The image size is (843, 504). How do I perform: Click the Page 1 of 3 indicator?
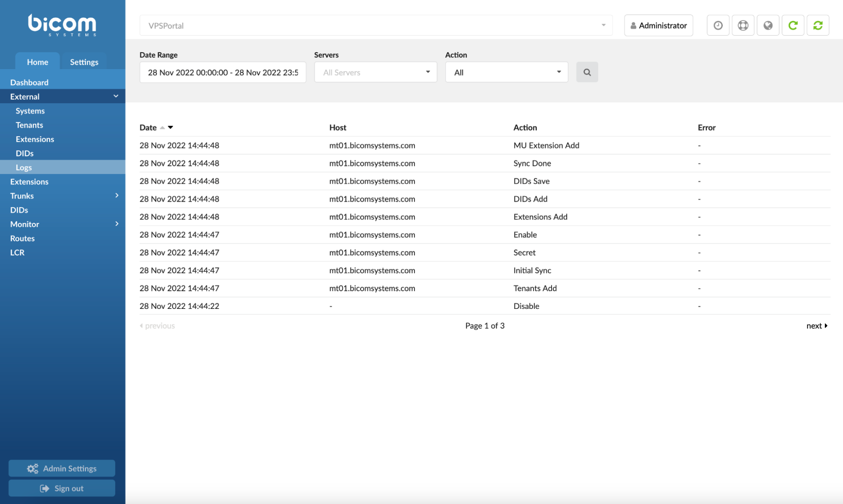click(x=485, y=325)
